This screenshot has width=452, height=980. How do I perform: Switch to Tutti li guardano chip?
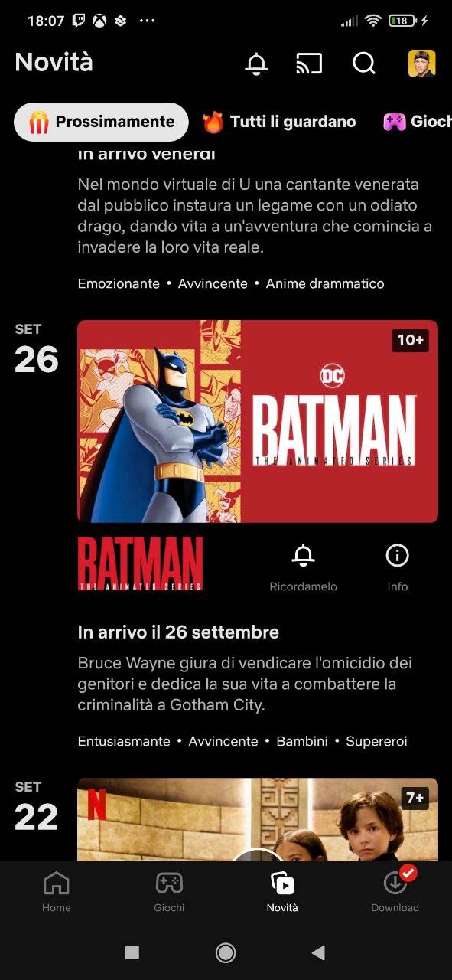coord(279,122)
